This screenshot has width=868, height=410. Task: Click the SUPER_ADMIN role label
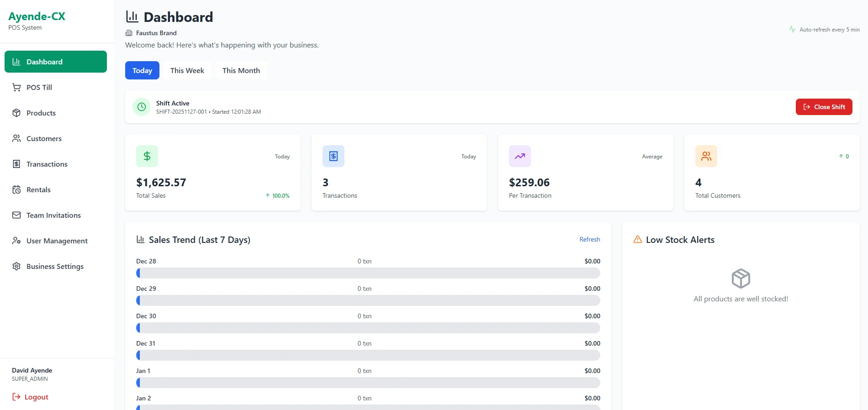[30, 379]
